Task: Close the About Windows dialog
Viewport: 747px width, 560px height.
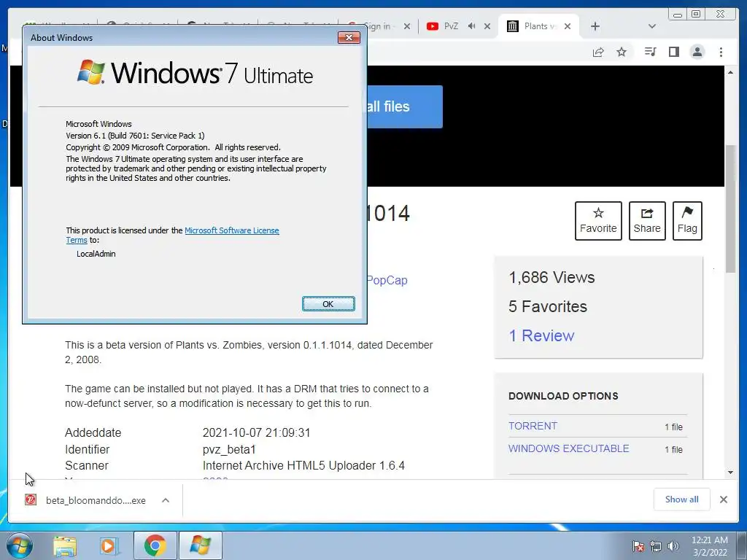Action: [x=349, y=38]
